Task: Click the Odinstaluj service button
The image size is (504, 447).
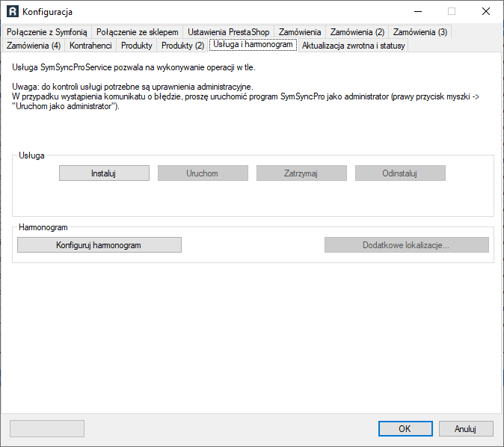Action: tap(400, 173)
